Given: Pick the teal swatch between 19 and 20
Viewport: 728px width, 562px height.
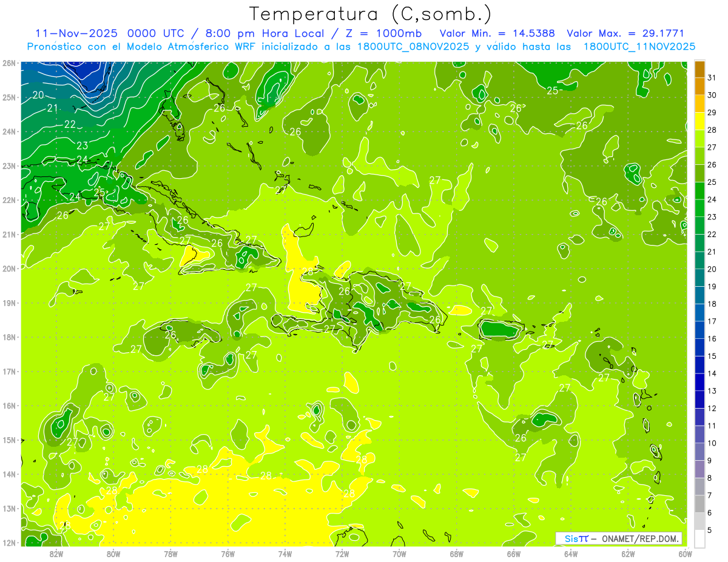Looking at the screenshot, I should pos(700,278).
